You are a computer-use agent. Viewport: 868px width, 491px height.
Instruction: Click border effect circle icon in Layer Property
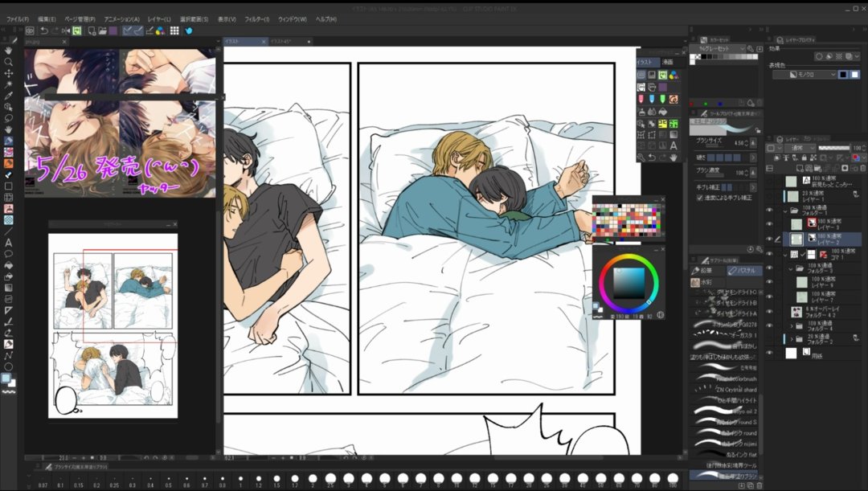819,56
